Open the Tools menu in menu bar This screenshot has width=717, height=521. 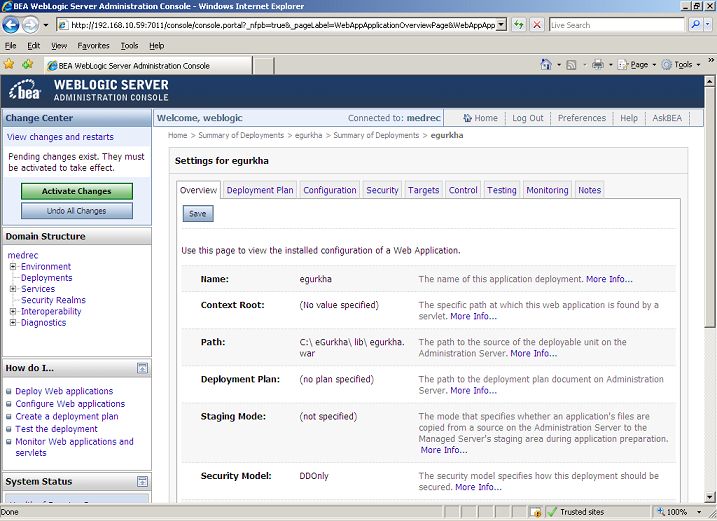[129, 46]
